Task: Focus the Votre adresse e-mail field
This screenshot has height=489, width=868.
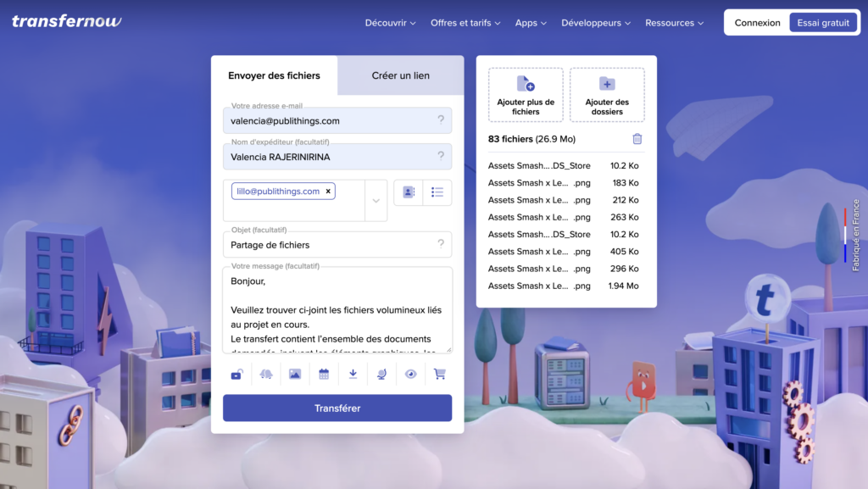Action: point(337,120)
